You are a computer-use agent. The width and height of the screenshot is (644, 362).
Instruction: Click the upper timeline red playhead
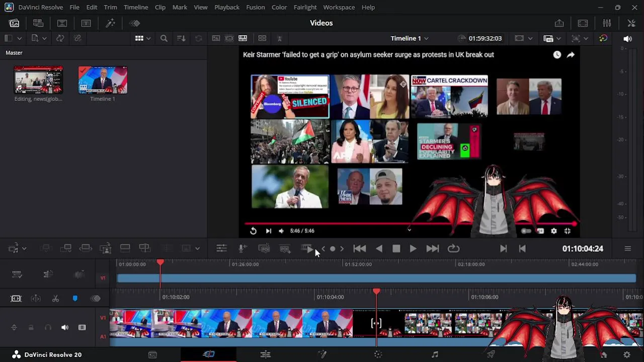pyautogui.click(x=160, y=262)
